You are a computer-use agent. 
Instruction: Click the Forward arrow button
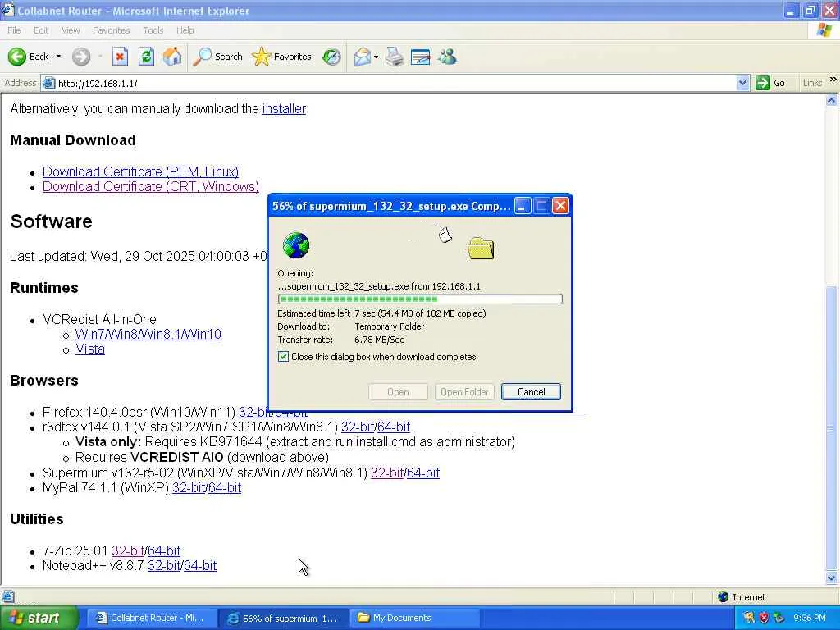[81, 57]
